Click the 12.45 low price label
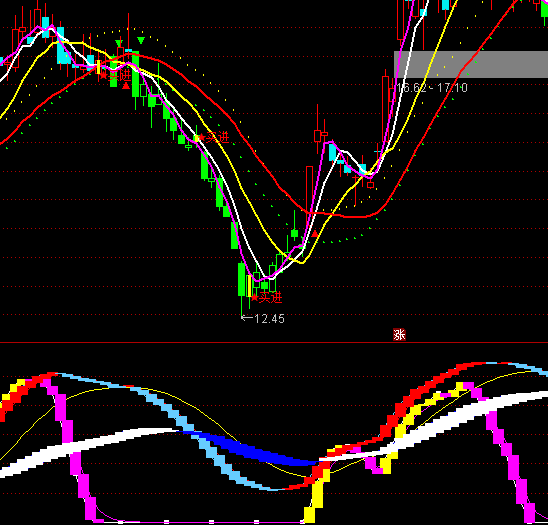Screen dimensions: 548x525 click(269, 319)
